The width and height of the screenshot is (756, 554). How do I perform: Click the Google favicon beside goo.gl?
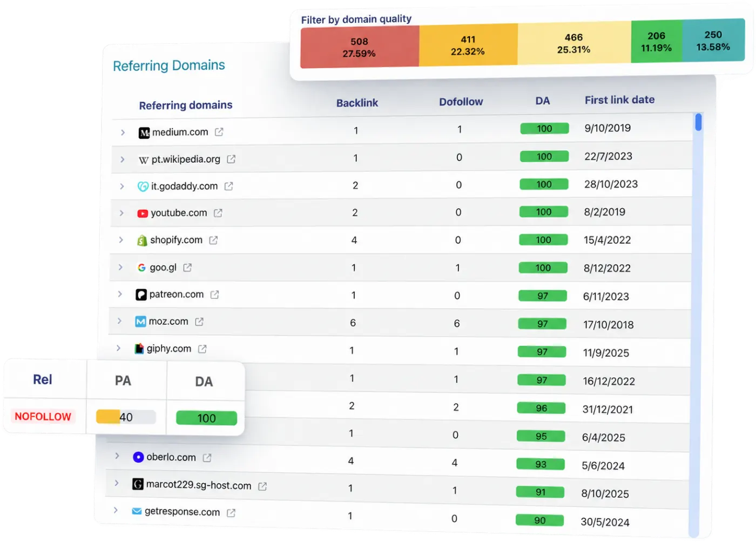[x=141, y=268]
